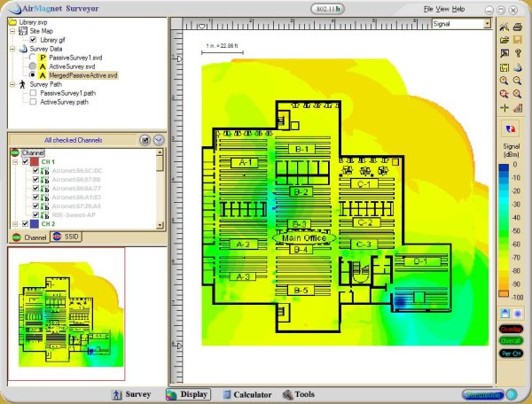Click the channel list scroll down arrow

point(160,225)
